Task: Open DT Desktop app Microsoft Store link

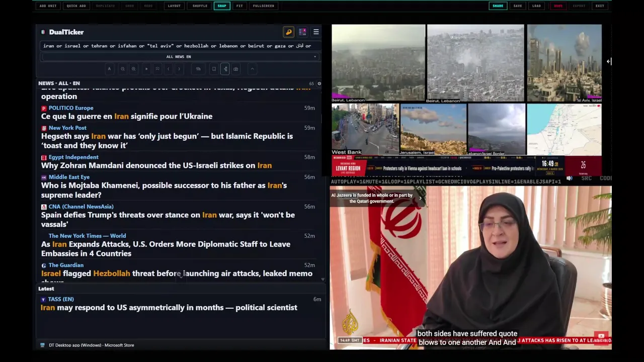Action: tap(91, 345)
